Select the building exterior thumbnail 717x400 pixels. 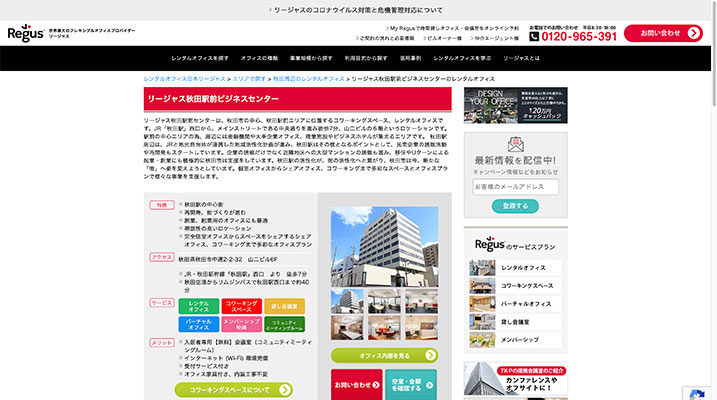point(347,301)
